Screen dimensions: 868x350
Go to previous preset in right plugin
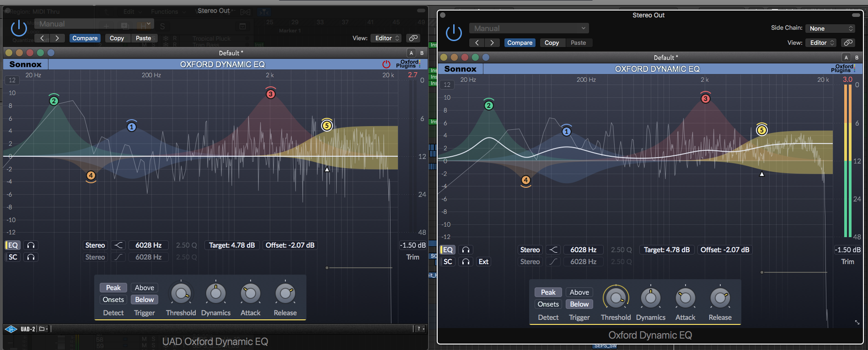click(477, 42)
